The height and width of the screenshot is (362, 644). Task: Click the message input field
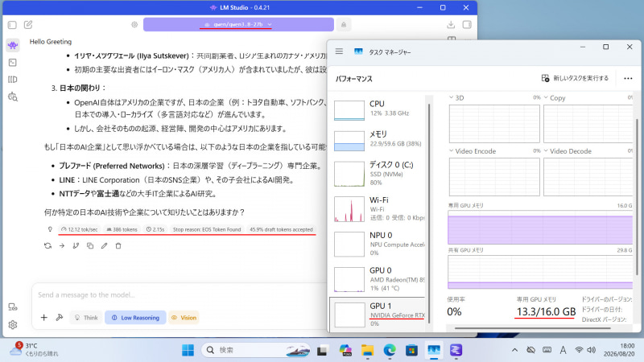pos(179,294)
